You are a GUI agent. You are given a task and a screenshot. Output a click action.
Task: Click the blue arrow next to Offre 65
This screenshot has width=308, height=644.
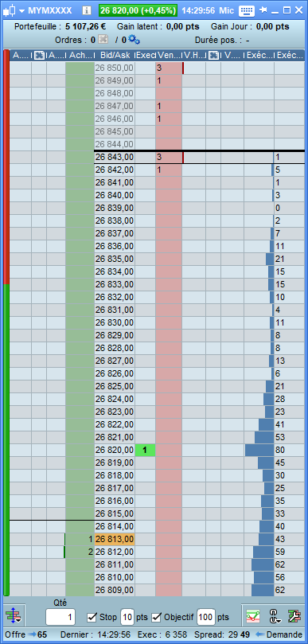coord(33,634)
